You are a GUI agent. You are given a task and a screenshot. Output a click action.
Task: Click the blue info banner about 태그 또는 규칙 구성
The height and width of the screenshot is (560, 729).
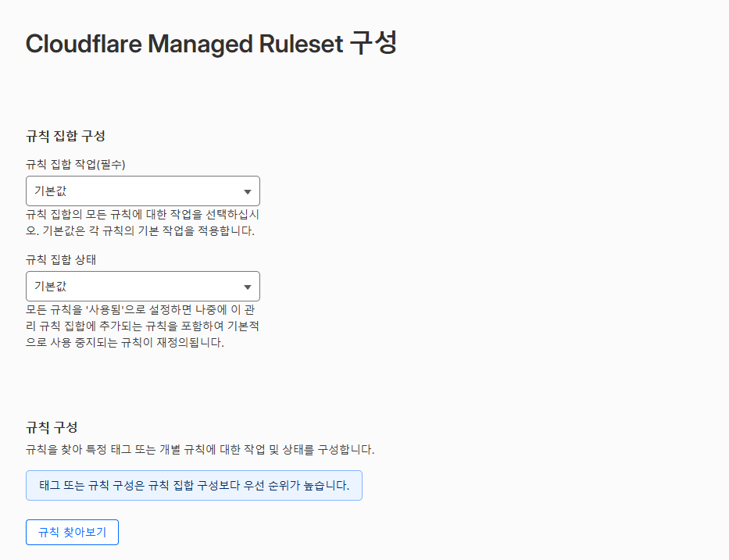click(194, 486)
